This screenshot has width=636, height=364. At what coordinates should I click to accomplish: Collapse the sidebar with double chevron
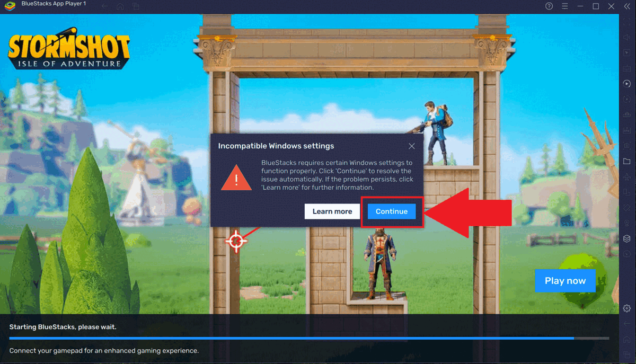point(626,6)
